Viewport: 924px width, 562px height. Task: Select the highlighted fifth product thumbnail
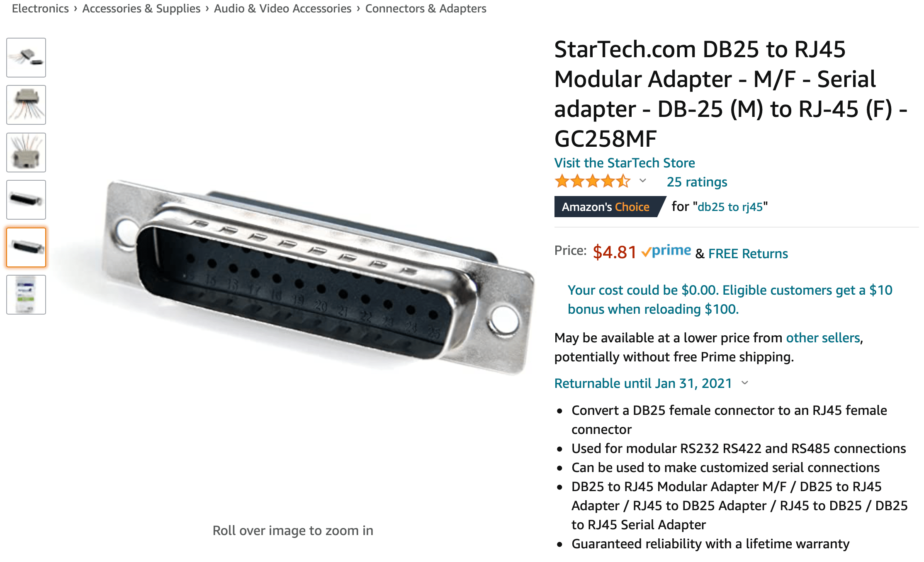click(26, 247)
